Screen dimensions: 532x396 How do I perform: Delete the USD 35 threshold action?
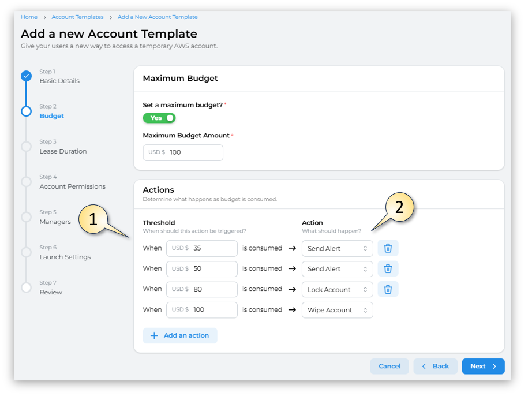[388, 248]
